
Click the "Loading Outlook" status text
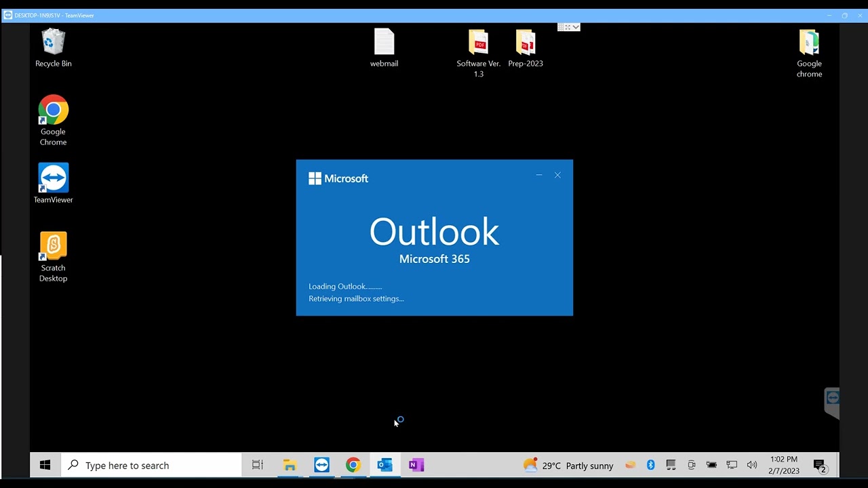pyautogui.click(x=345, y=286)
